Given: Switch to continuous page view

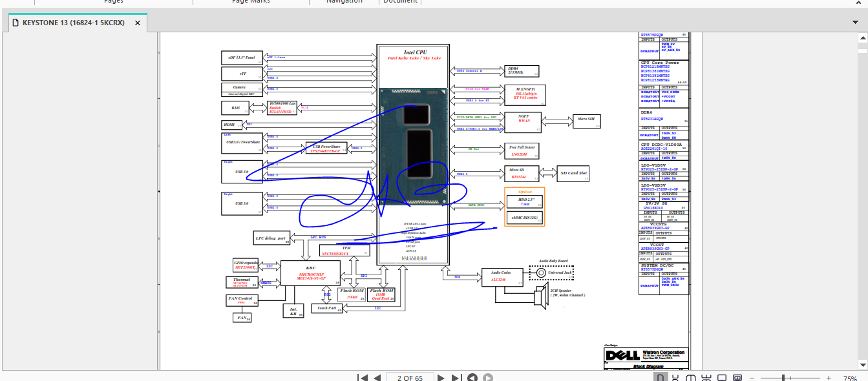Looking at the screenshot, I should tap(675, 378).
